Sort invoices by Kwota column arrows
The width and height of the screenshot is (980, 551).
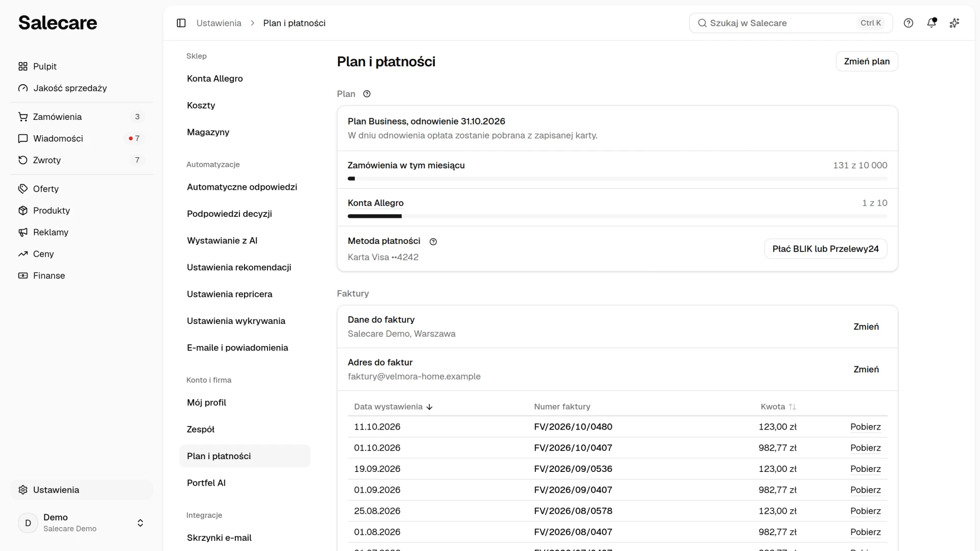(792, 407)
